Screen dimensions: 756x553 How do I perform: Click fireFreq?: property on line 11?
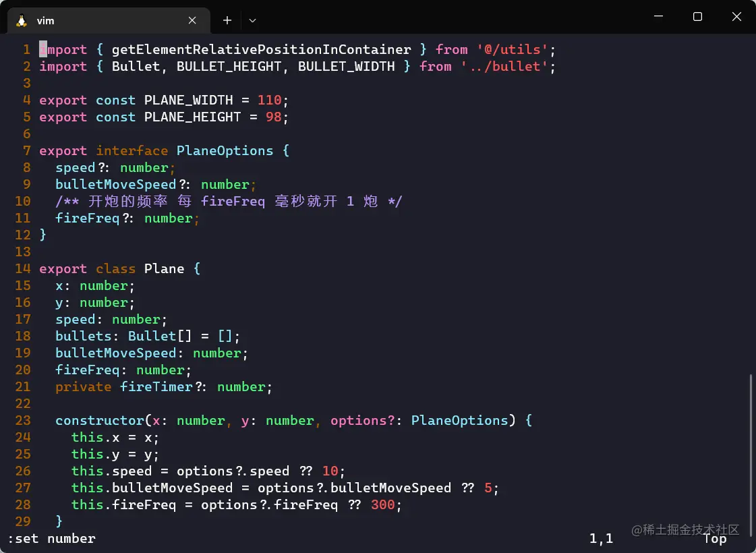coord(95,219)
